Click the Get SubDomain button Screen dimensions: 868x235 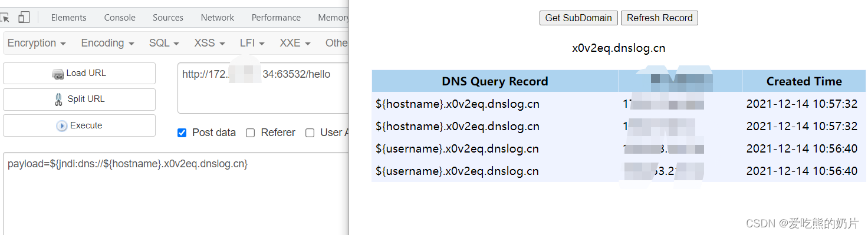pyautogui.click(x=578, y=18)
